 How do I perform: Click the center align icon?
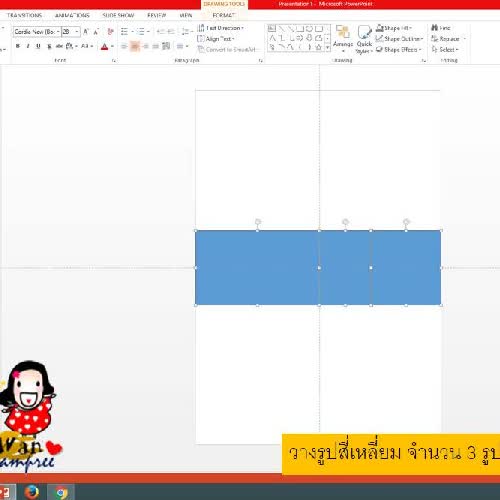(x=135, y=46)
